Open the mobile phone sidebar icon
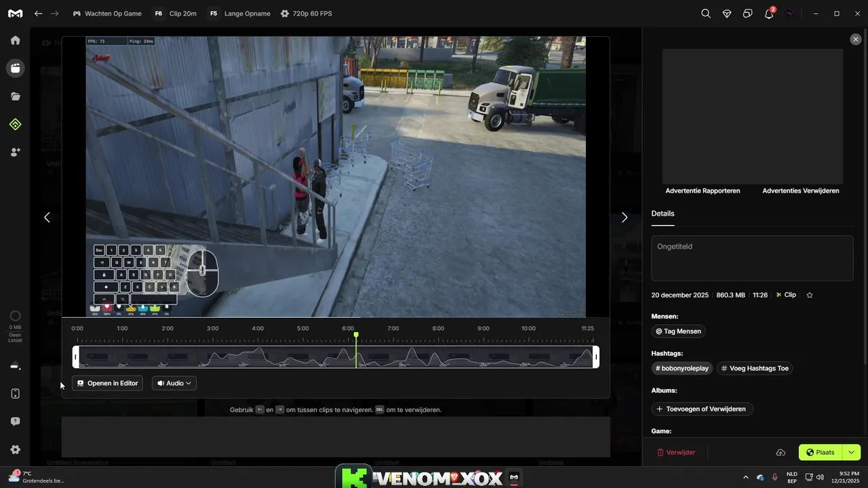Viewport: 868px width, 488px height. click(x=15, y=394)
